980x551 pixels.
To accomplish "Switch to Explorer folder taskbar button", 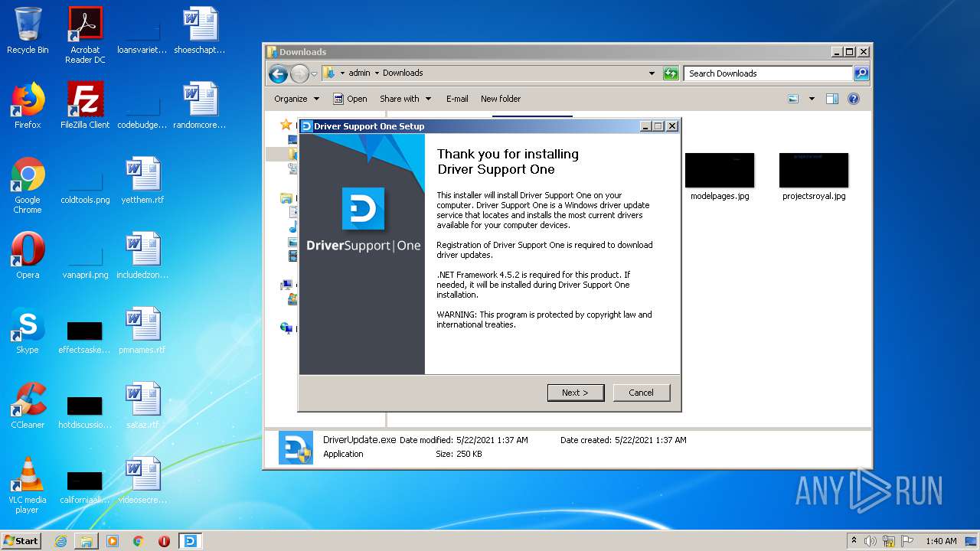I will tap(87, 541).
